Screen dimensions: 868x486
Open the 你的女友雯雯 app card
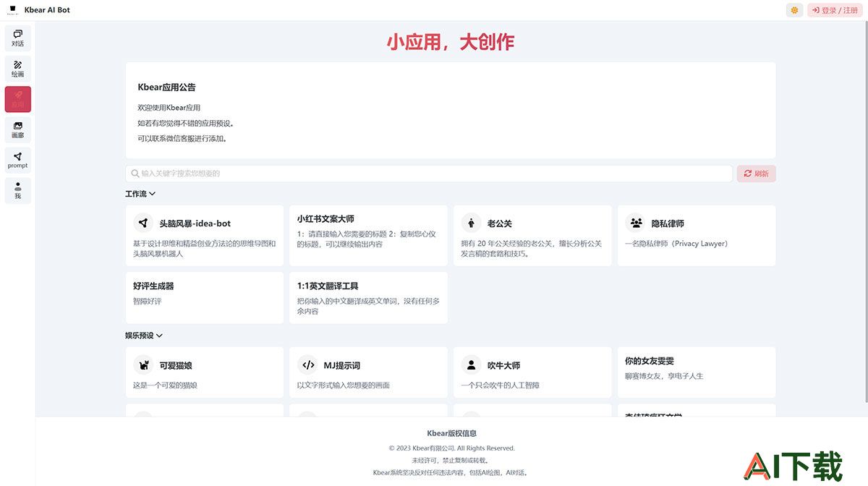point(697,372)
